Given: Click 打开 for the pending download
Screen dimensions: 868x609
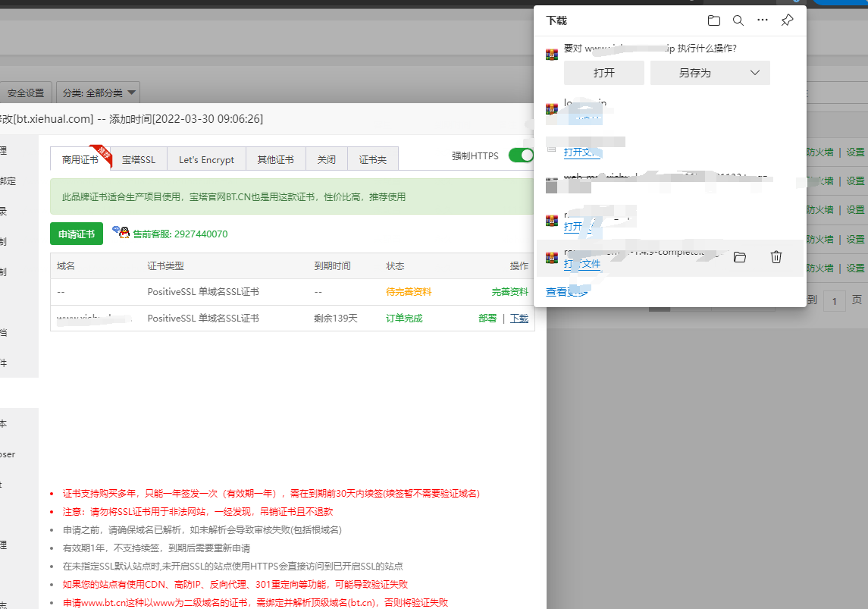Looking at the screenshot, I should click(603, 73).
